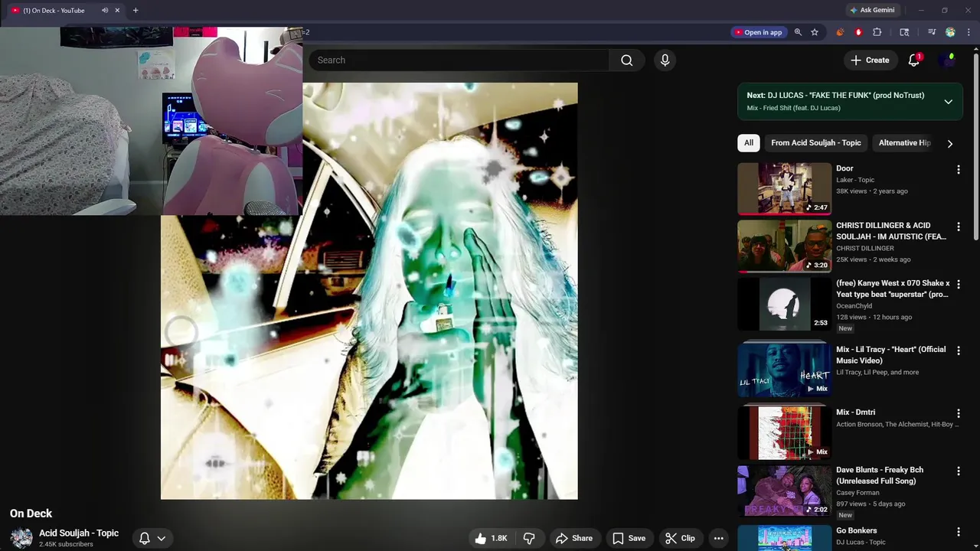This screenshot has height=551, width=980.
Task: Click the Ask Gemini button
Action: pyautogui.click(x=872, y=11)
